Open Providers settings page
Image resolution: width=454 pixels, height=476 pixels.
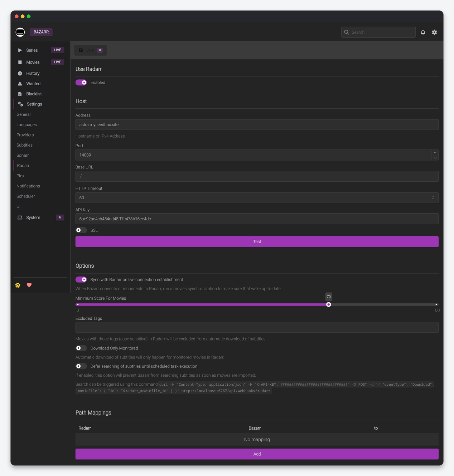pyautogui.click(x=25, y=135)
